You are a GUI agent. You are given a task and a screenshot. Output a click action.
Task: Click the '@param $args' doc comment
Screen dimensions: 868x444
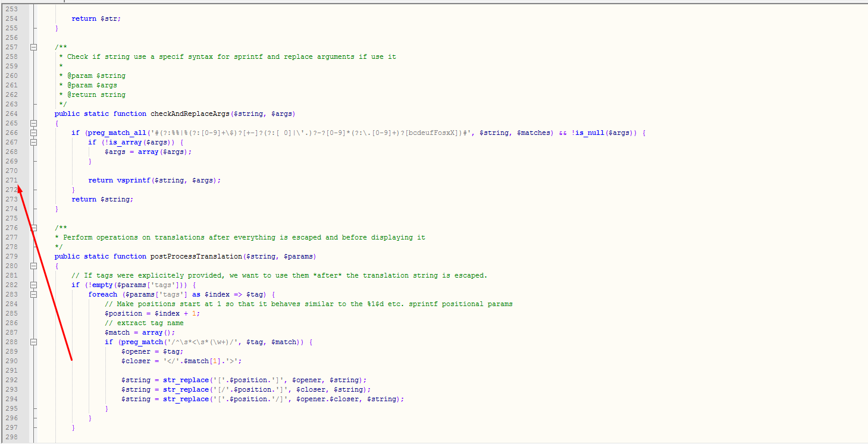92,85
